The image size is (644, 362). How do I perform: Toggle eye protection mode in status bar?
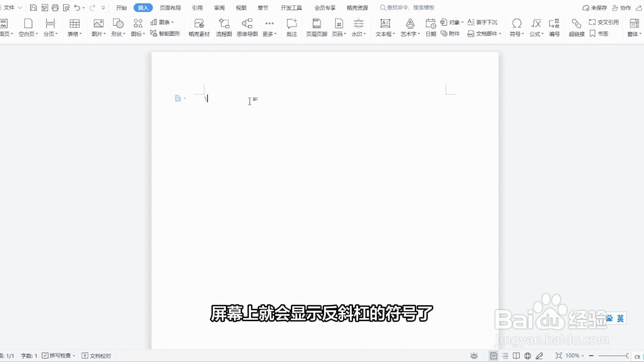click(473, 355)
